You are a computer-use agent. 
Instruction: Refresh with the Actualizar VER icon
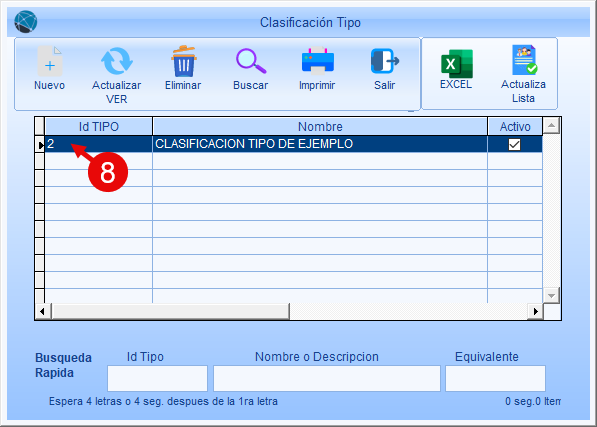click(x=117, y=61)
